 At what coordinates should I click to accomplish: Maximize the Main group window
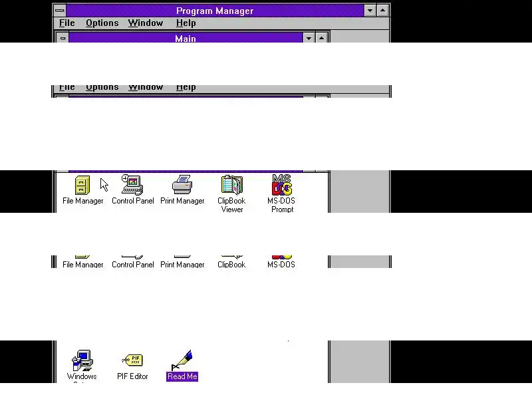(321, 38)
